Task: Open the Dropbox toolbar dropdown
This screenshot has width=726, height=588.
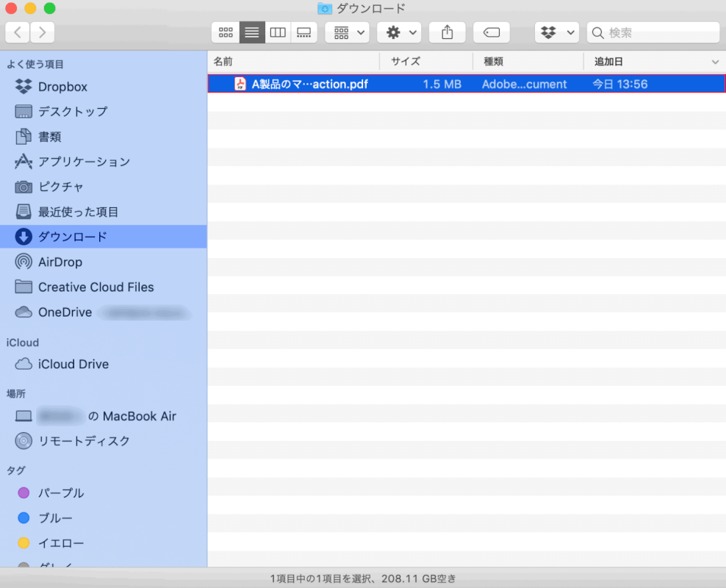Action: [556, 32]
